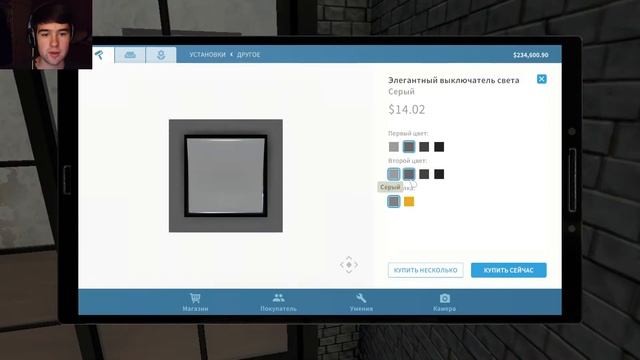Open Умения skills wrench
Viewport: 640px width, 360px height.
click(361, 302)
